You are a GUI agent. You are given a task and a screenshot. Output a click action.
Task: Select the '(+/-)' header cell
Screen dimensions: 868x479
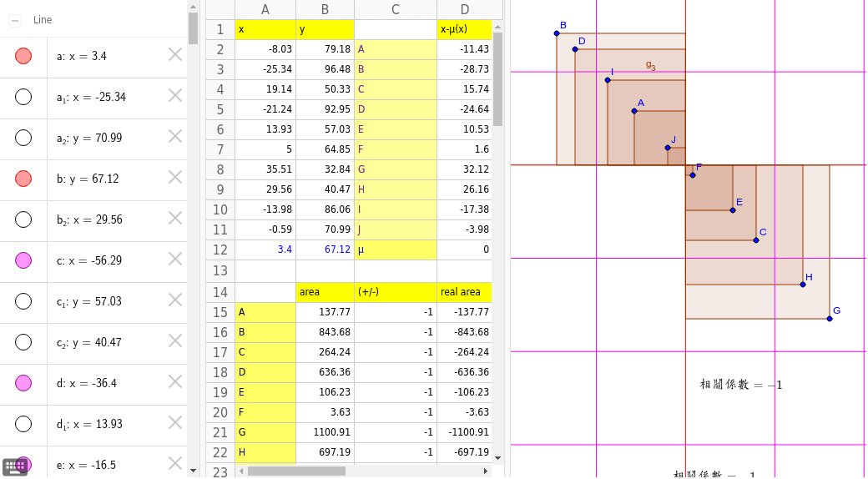[x=396, y=292]
